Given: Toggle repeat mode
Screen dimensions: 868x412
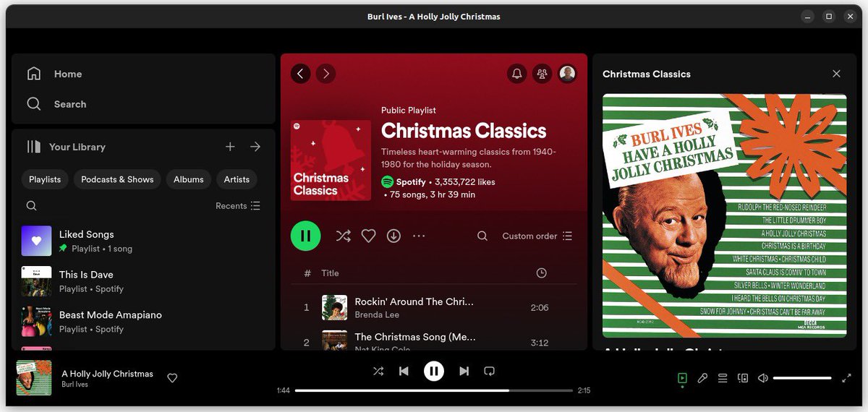Looking at the screenshot, I should pyautogui.click(x=490, y=371).
